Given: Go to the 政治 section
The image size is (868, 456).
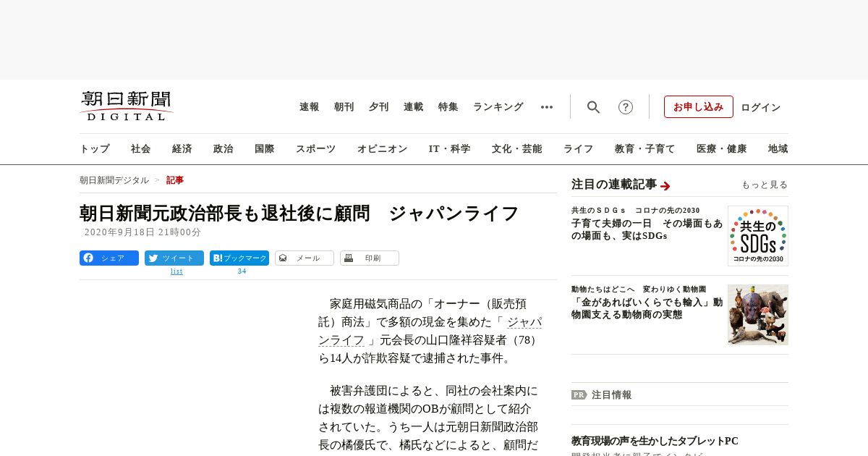Looking at the screenshot, I should [x=224, y=149].
